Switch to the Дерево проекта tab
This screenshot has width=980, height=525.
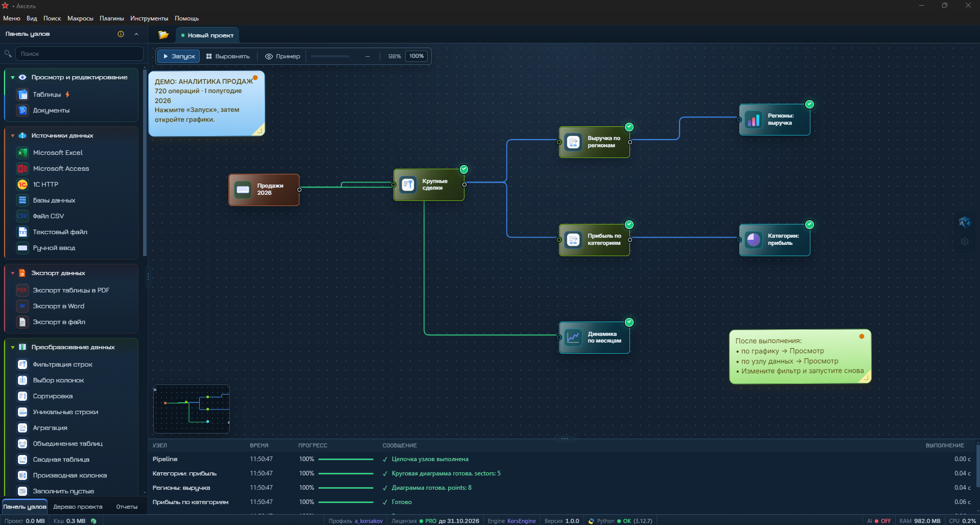pyautogui.click(x=78, y=507)
